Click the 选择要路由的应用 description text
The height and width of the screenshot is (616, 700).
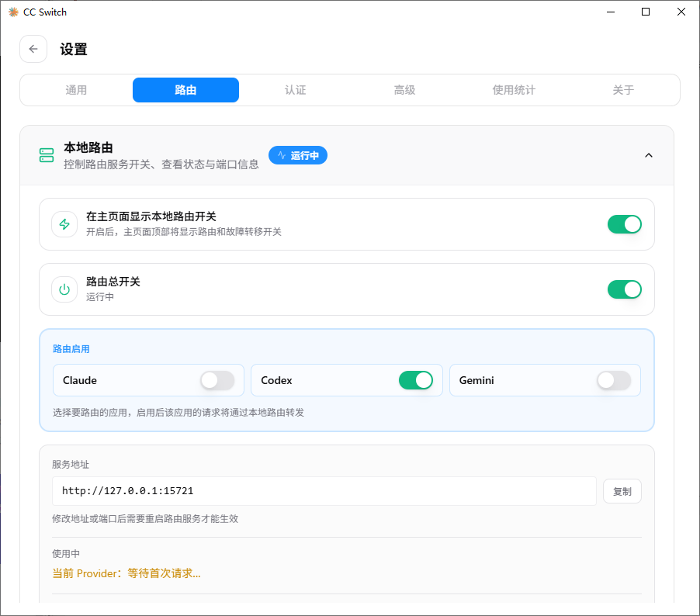[178, 413]
